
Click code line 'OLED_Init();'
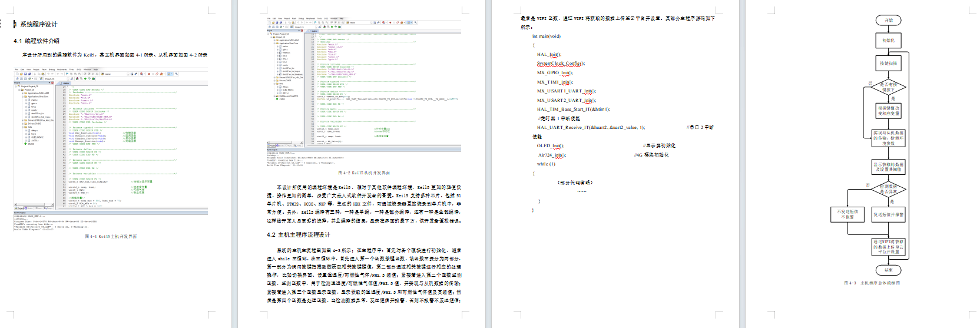[550, 146]
